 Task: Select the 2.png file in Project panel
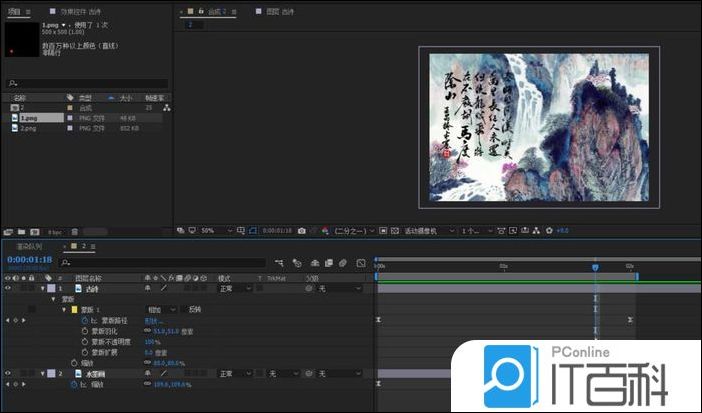[x=29, y=128]
